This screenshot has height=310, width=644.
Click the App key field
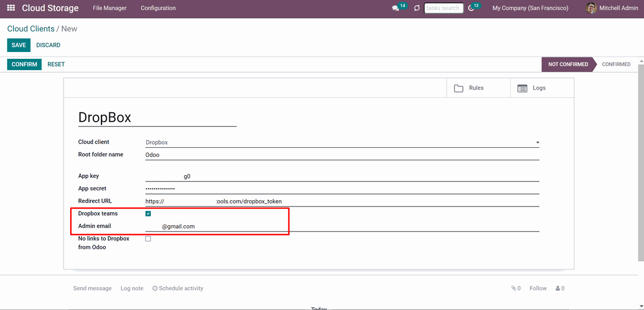pyautogui.click(x=342, y=176)
